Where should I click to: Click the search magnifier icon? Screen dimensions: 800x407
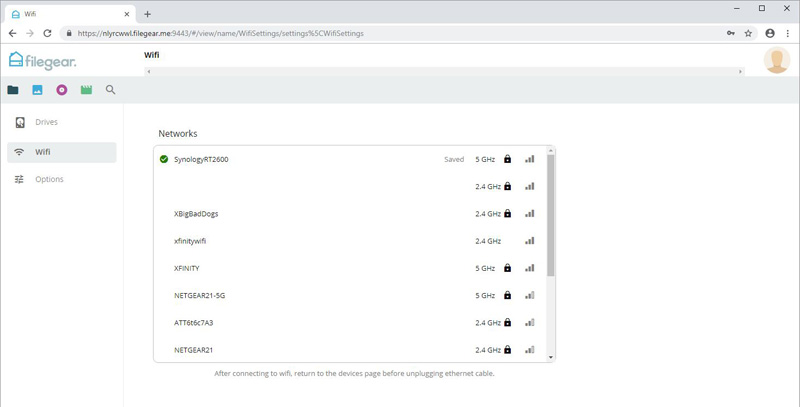click(110, 90)
